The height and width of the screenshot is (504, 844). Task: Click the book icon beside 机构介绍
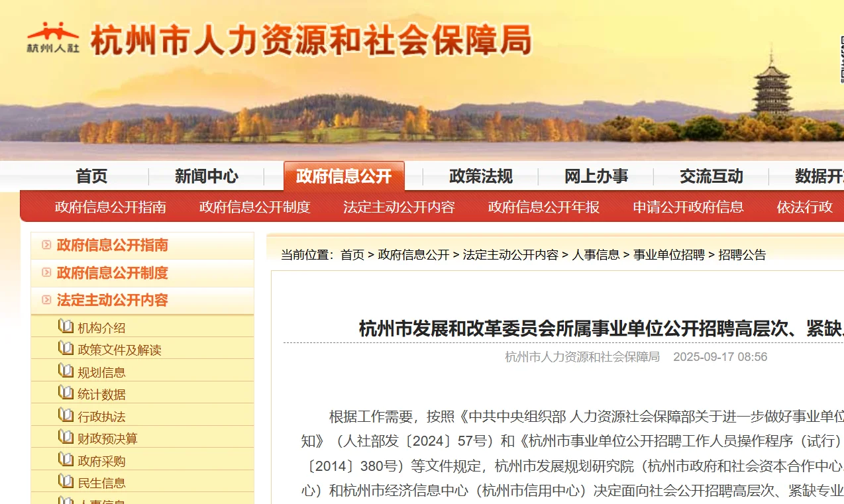(66, 326)
